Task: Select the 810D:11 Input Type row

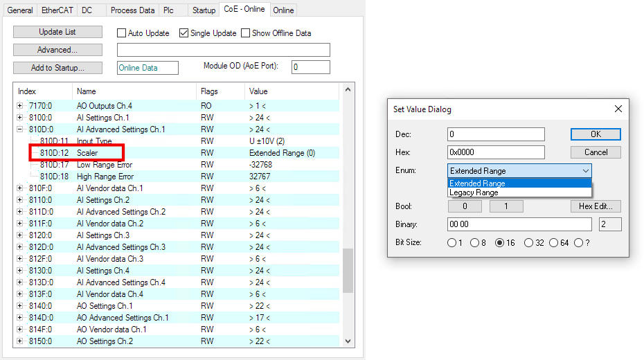Action: (177, 141)
